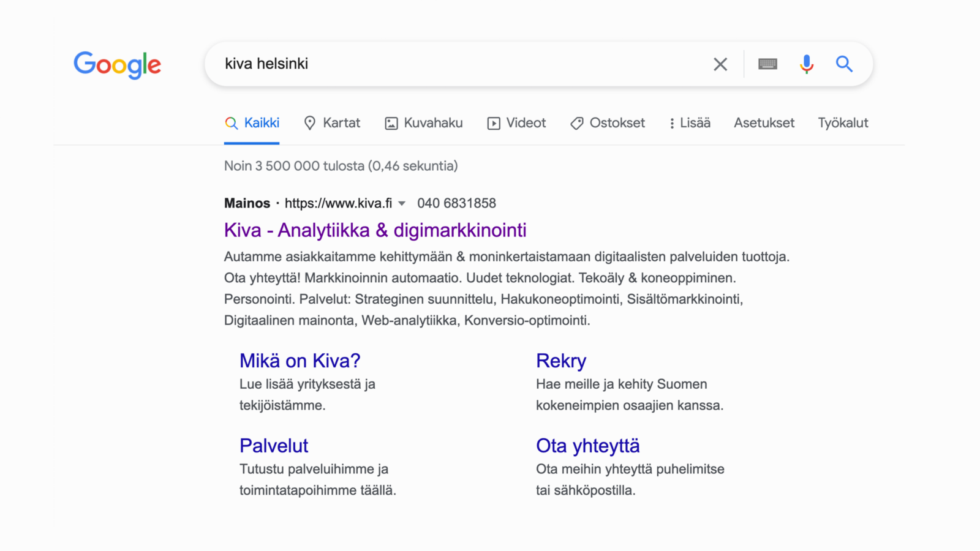Click into the search box text field
This screenshot has height=551, width=980.
point(459,64)
